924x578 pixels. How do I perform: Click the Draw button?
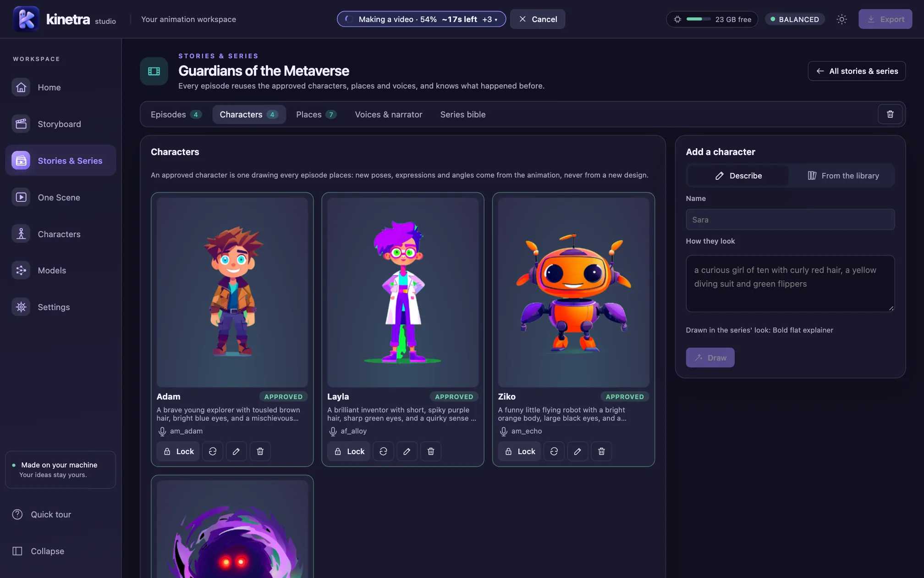pyautogui.click(x=710, y=357)
